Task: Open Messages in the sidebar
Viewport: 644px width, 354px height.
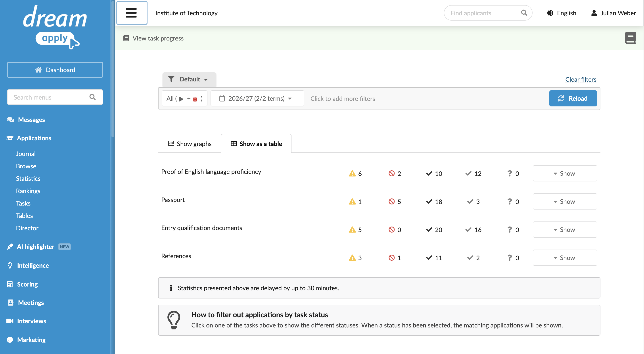Action: [26, 119]
